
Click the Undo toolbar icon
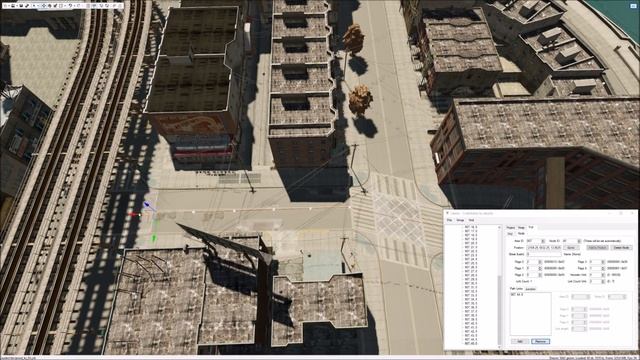pyautogui.click(x=71, y=6)
